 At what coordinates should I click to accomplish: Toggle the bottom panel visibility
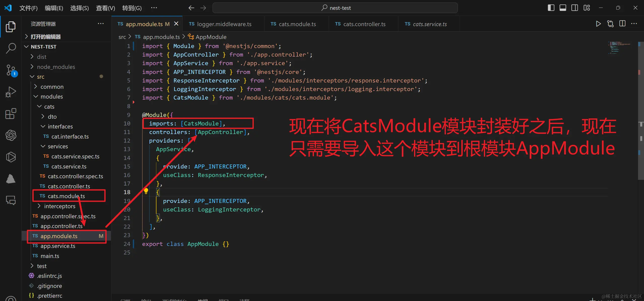[x=563, y=8]
